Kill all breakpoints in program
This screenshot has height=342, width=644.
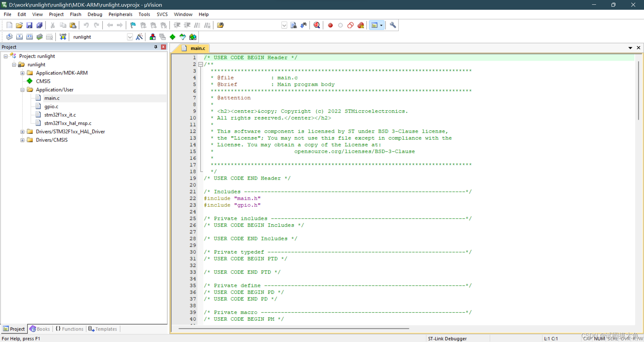[x=361, y=25]
